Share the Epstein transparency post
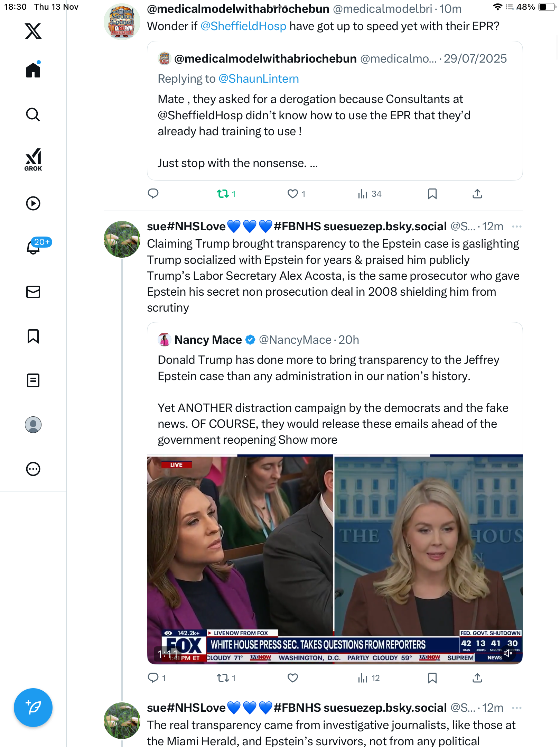Screen dimensions: 560x747 tap(477, 678)
